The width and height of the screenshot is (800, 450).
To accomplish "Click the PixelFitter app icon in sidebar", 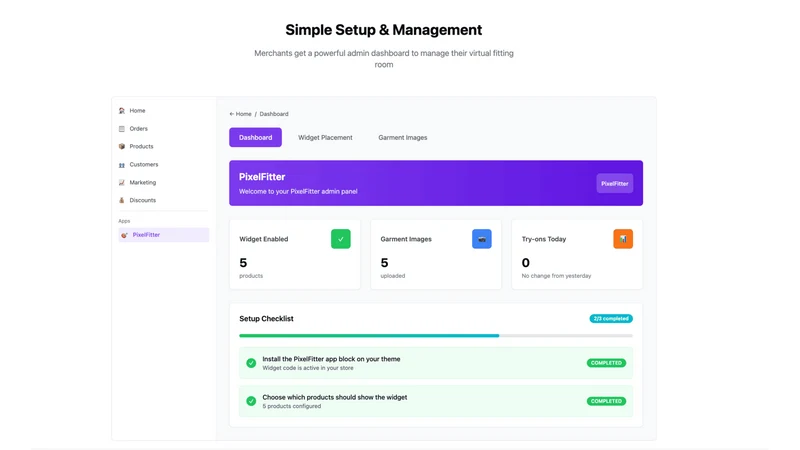I will tap(124, 235).
